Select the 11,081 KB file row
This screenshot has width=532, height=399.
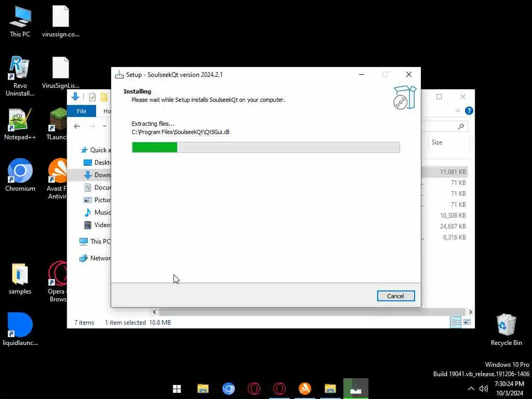pos(445,171)
